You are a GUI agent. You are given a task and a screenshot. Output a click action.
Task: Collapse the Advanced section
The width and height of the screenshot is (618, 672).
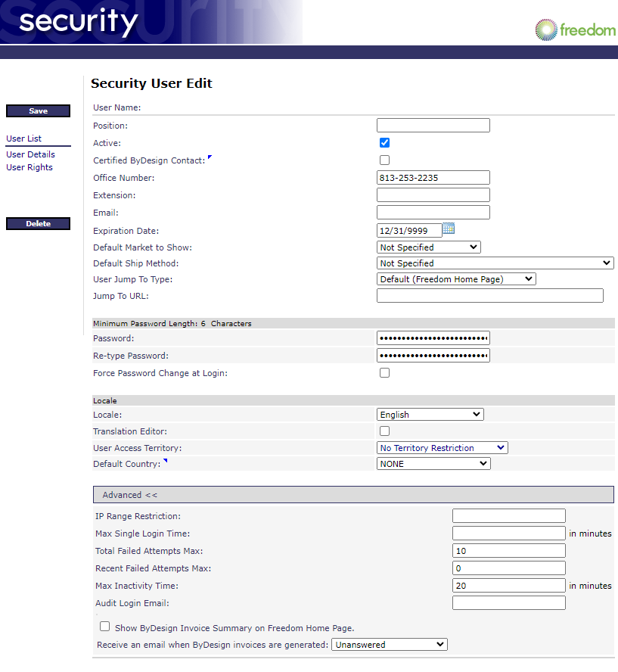coord(130,495)
